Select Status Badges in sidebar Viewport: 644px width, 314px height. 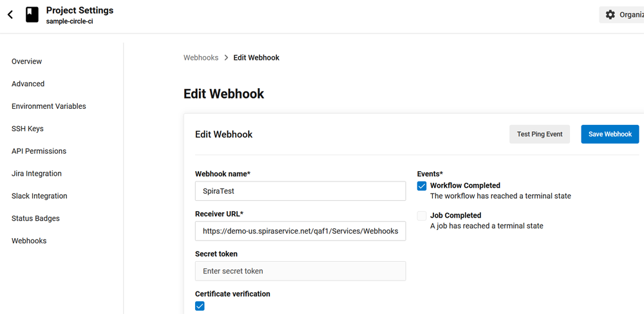tap(35, 219)
